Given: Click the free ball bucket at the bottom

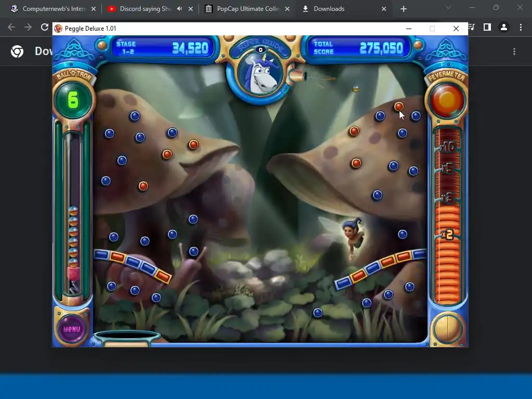Looking at the screenshot, I should 127,338.
